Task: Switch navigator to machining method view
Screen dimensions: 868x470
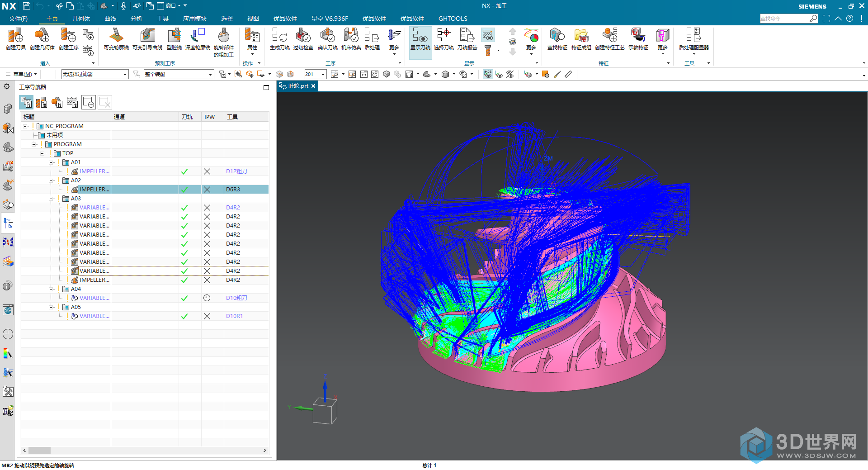Action: pos(72,103)
